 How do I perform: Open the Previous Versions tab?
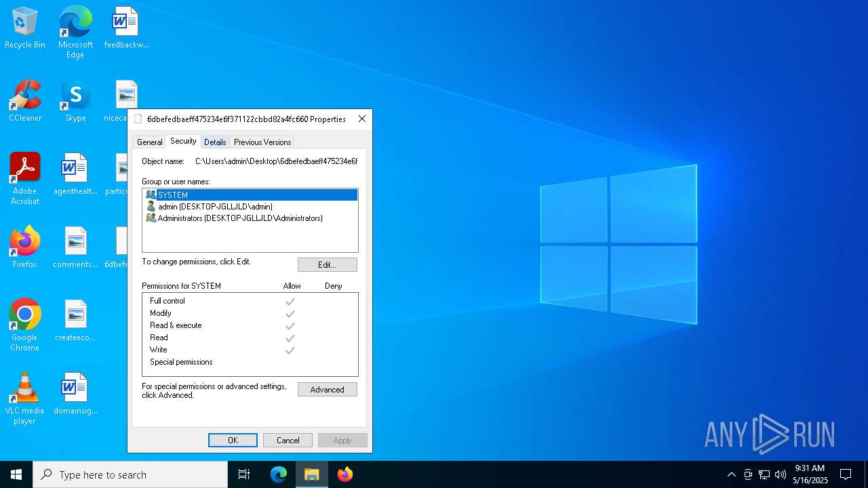click(x=262, y=142)
